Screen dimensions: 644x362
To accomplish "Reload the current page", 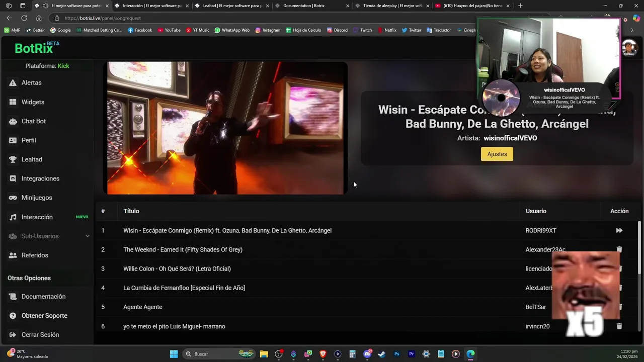I will [x=24, y=18].
